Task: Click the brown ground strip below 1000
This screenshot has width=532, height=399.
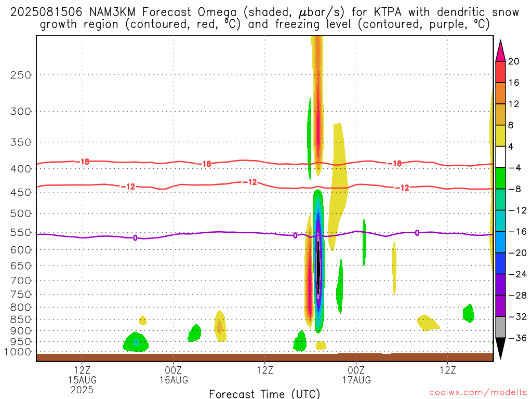Action: 264,357
